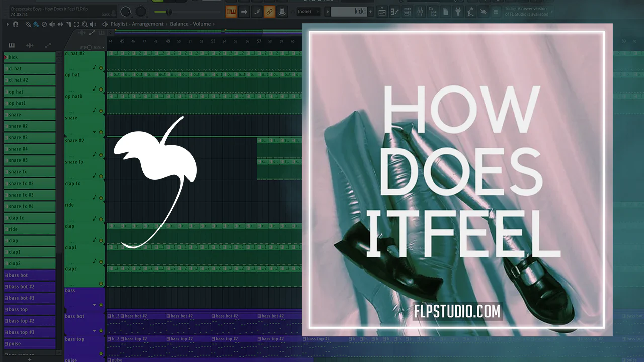Image resolution: width=644 pixels, height=362 pixels.
Task: Toggle the magnet snap icon
Action: (x=16, y=24)
